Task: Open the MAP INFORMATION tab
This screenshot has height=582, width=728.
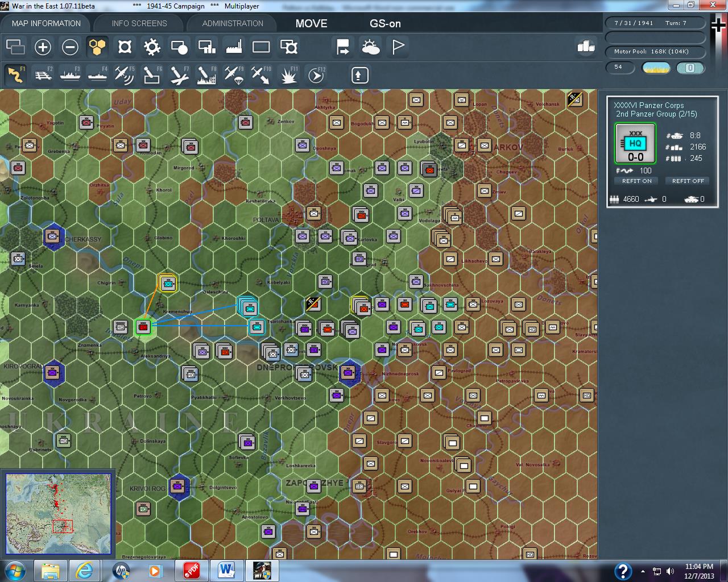Action: coord(46,23)
